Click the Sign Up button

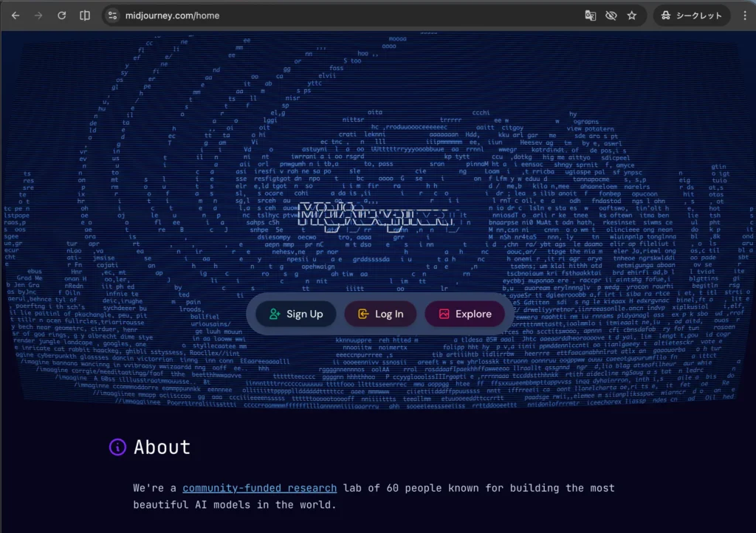pos(295,314)
